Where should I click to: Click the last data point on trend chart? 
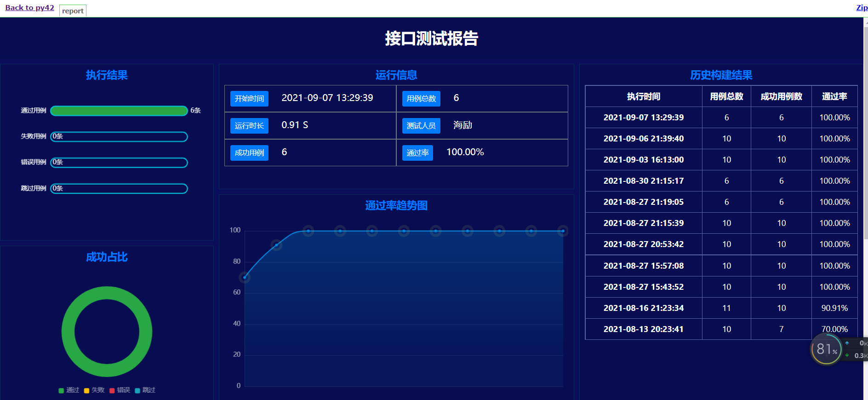click(x=563, y=231)
